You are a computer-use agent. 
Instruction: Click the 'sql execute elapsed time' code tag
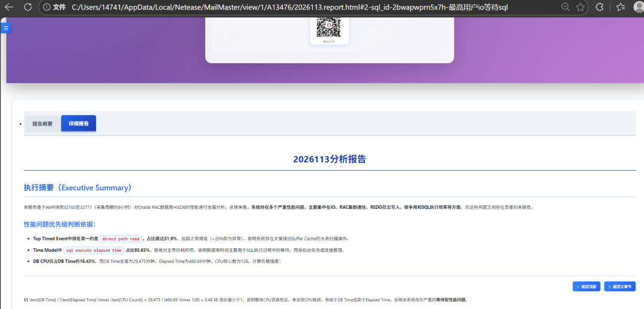point(94,250)
